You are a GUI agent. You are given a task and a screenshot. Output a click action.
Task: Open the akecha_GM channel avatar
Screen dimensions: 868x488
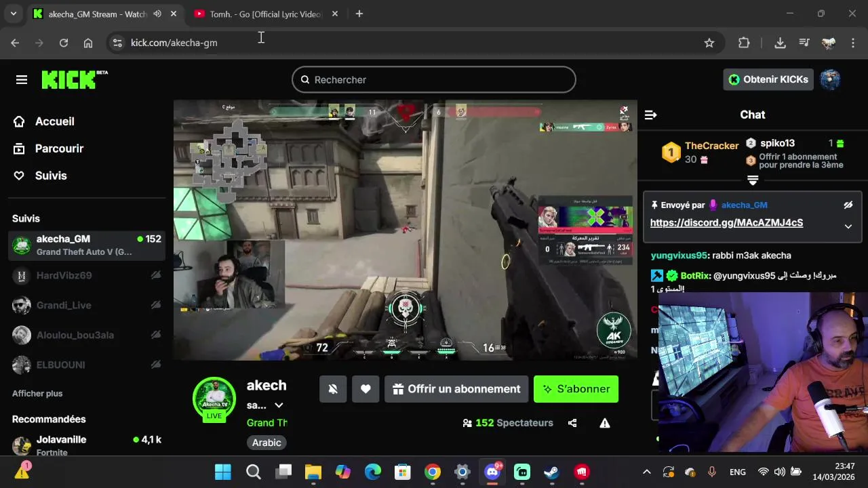pyautogui.click(x=214, y=397)
